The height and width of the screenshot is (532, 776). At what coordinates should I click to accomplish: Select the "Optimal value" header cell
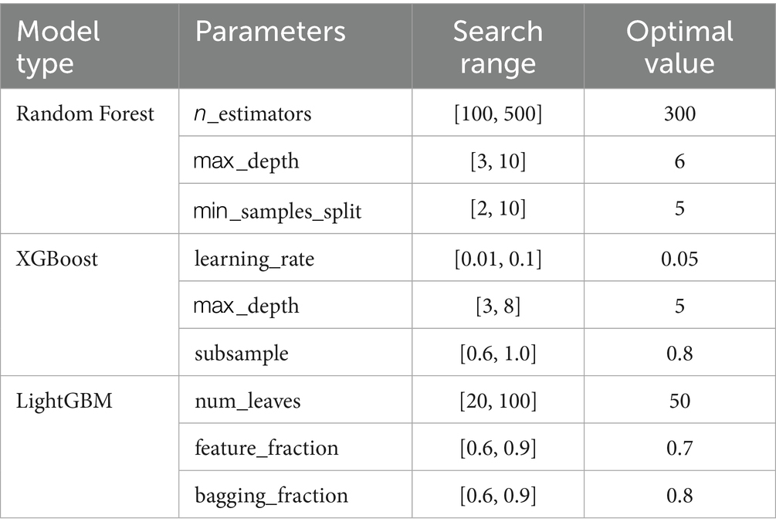(679, 46)
